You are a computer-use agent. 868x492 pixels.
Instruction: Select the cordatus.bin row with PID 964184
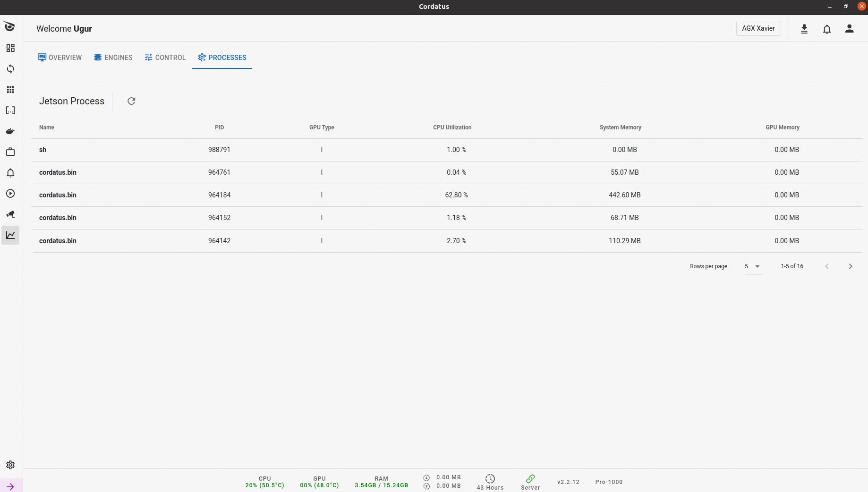58,195
